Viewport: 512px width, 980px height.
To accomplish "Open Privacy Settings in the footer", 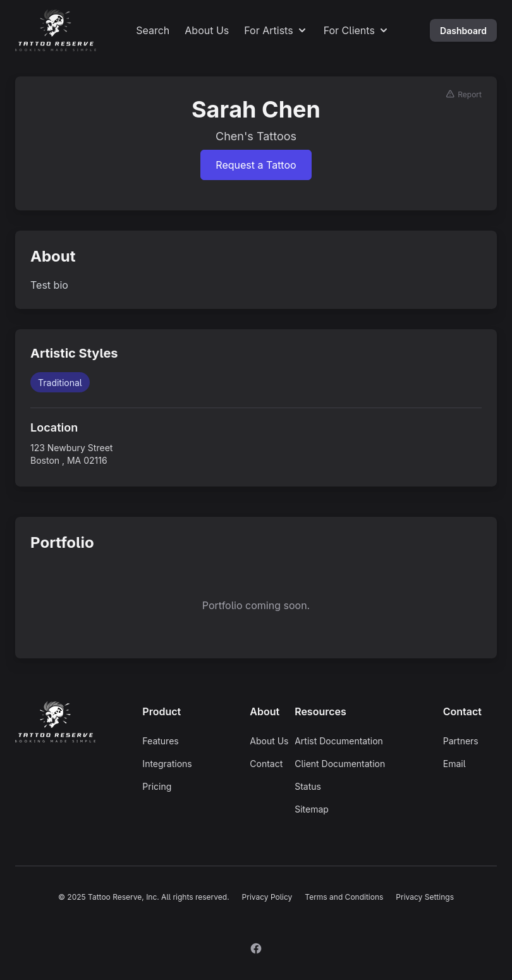I will click(425, 897).
